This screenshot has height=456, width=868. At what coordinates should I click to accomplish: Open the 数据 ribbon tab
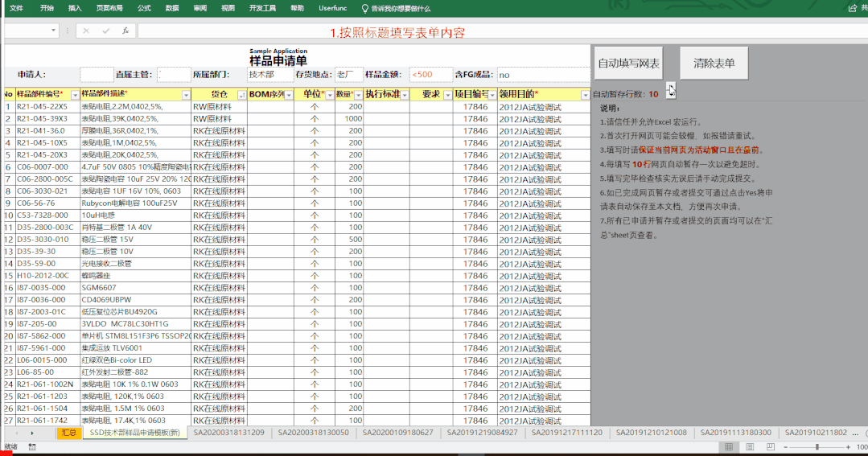pos(172,8)
